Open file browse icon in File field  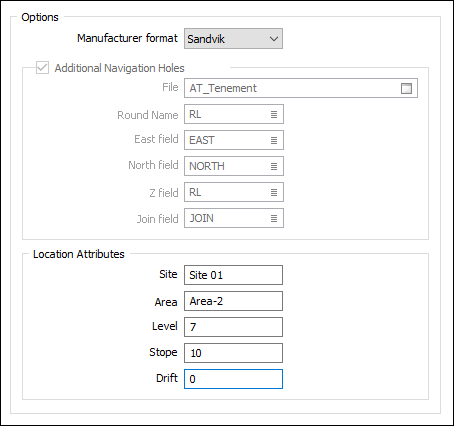[406, 88]
